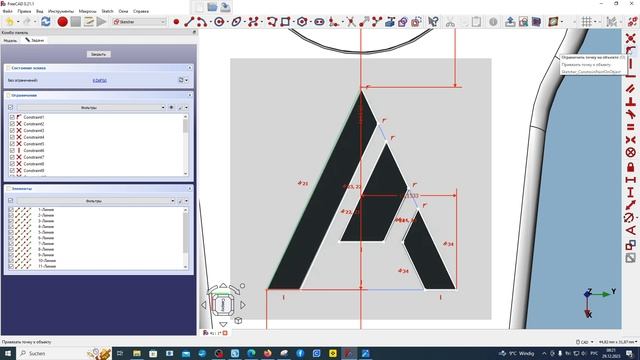Click the solver status link
The height and width of the screenshot is (360, 640).
pos(99,80)
